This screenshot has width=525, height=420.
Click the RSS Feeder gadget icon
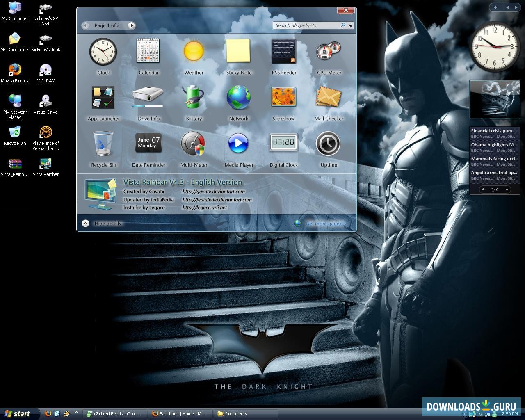(x=284, y=52)
